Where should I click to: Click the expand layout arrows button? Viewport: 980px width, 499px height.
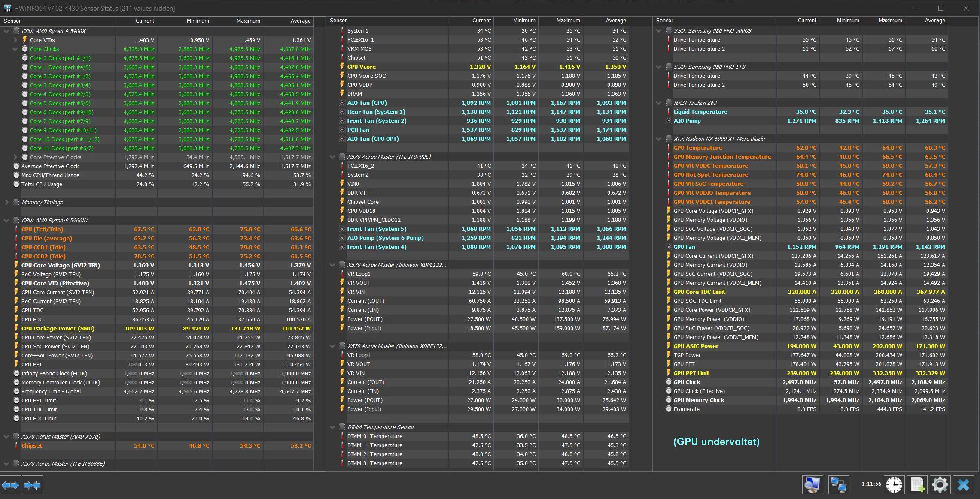10,485
